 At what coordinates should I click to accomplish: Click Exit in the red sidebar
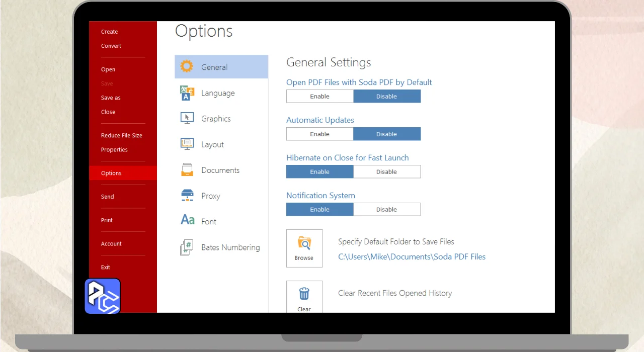pyautogui.click(x=105, y=267)
